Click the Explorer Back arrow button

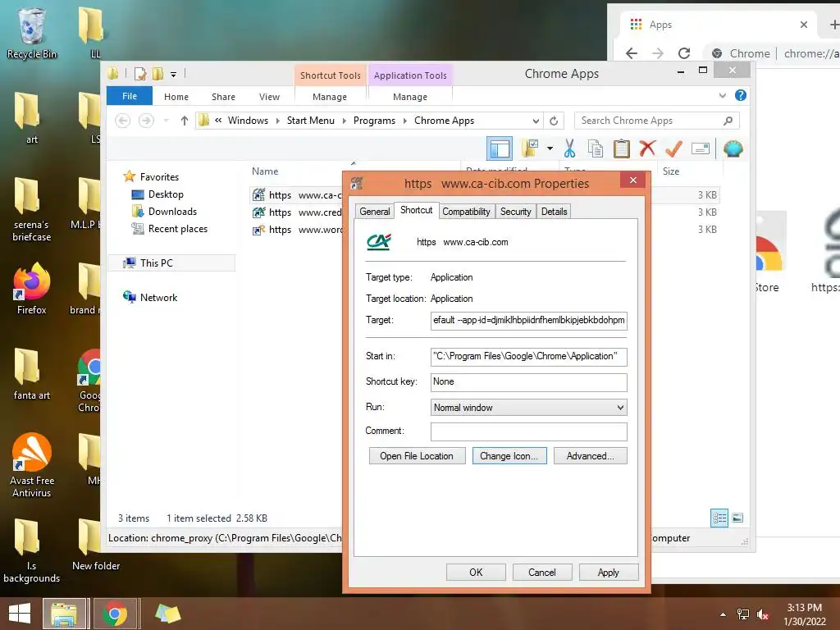(x=123, y=121)
